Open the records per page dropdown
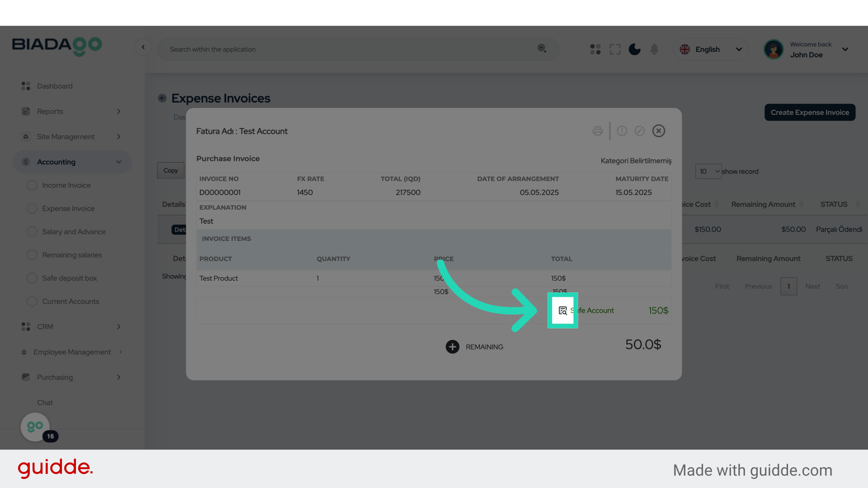 click(708, 171)
